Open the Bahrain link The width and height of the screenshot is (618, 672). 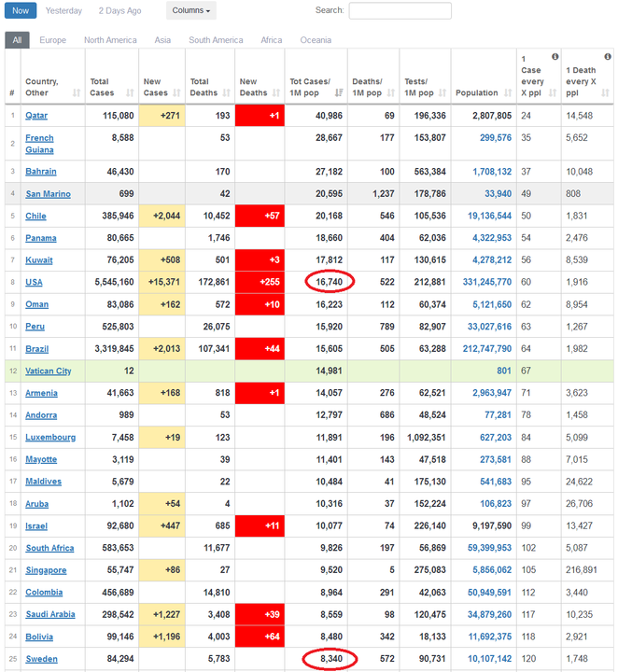point(41,172)
